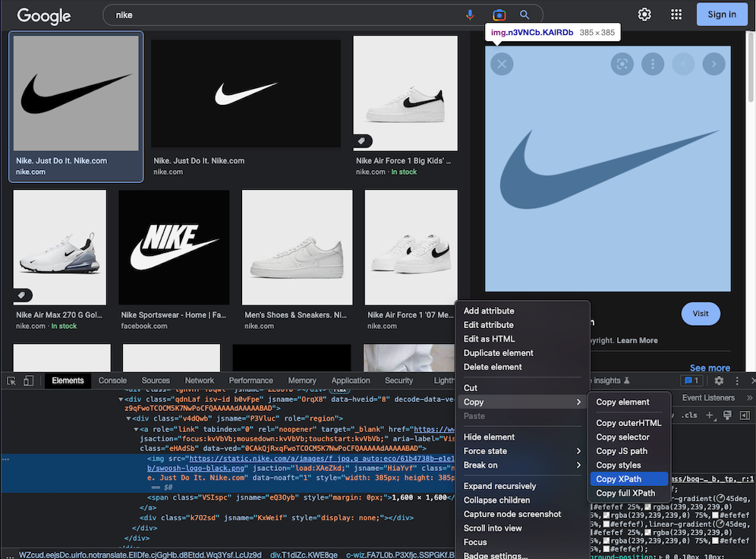The height and width of the screenshot is (559, 756).
Task: Open three-dot menu in preview panel
Action: (653, 64)
